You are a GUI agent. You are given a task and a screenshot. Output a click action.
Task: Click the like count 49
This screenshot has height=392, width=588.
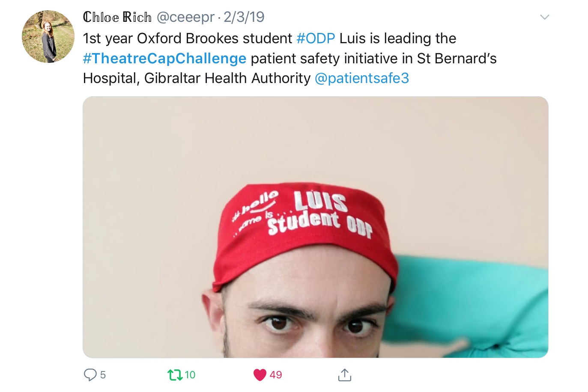(x=276, y=375)
